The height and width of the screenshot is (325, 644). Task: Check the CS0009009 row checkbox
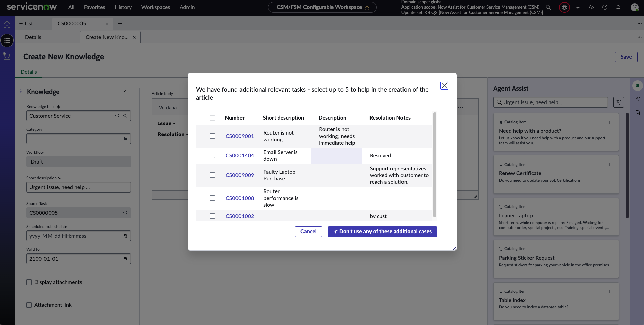pyautogui.click(x=212, y=175)
